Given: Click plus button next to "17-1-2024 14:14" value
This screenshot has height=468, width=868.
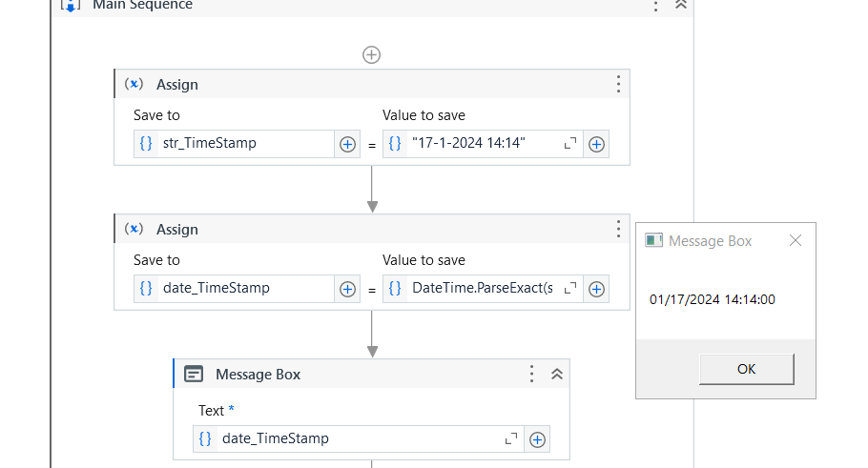Looking at the screenshot, I should [x=596, y=144].
